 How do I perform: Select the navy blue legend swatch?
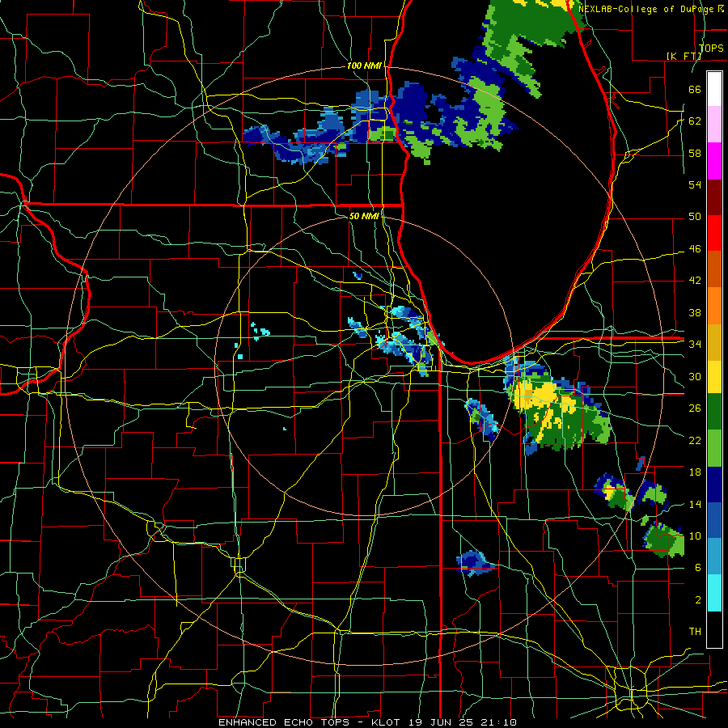[714, 485]
